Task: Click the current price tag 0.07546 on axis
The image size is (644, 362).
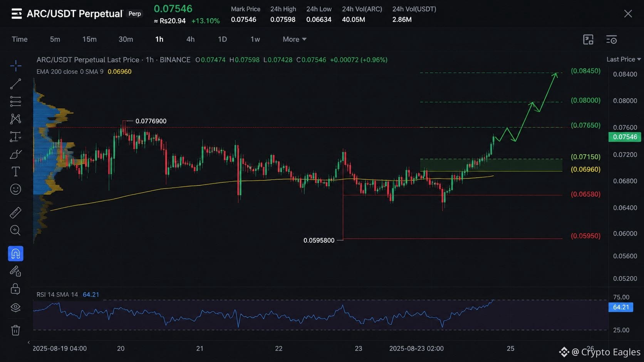Action: point(625,137)
